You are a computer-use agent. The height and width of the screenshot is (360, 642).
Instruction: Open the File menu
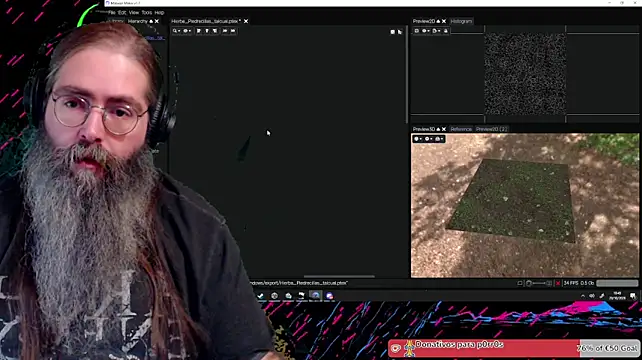pos(112,13)
